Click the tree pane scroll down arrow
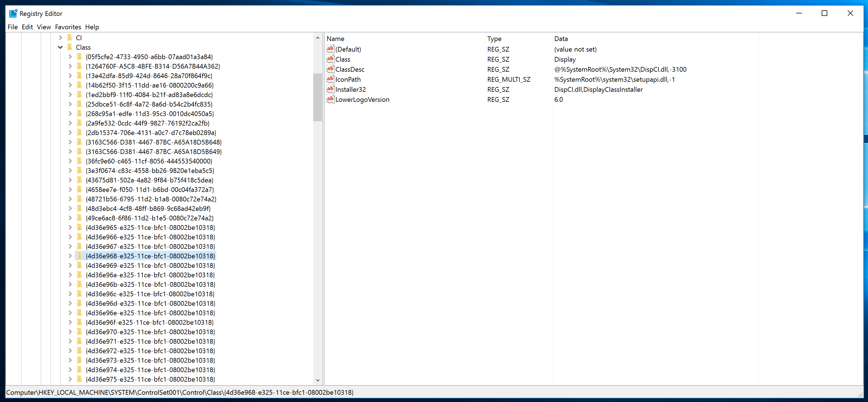Image resolution: width=868 pixels, height=402 pixels. (317, 380)
